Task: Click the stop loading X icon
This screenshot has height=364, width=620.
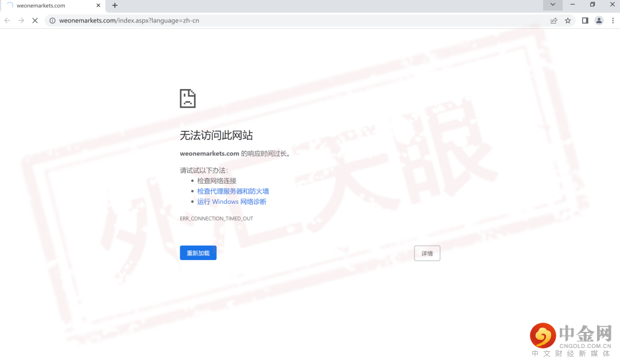Action: tap(34, 20)
